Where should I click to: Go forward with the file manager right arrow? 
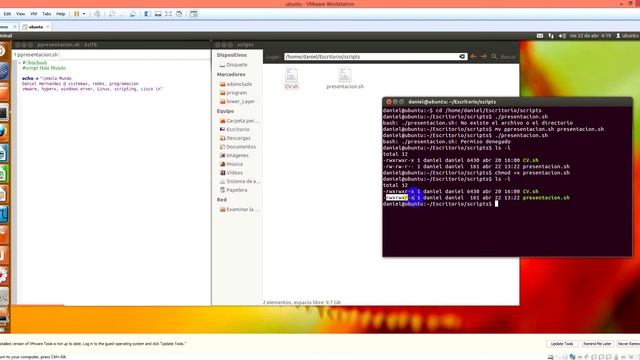(x=484, y=56)
